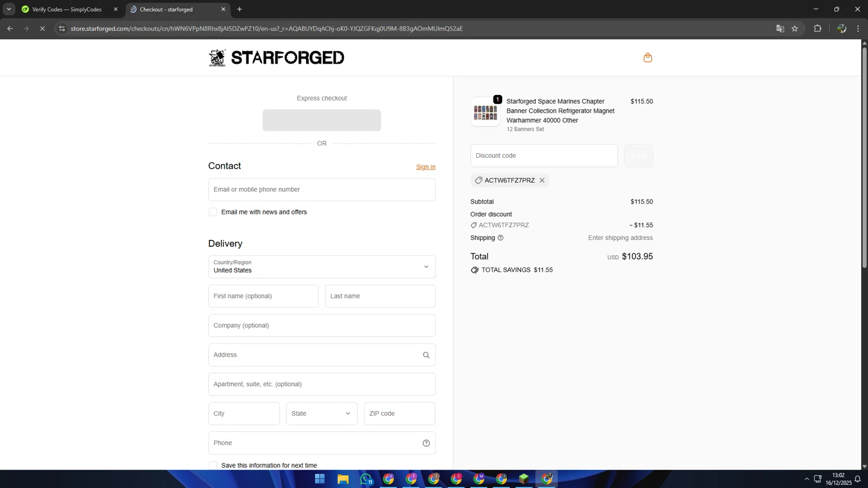Open the Minecraft block taskbar icon
Viewport: 868px width, 488px height.
click(524, 479)
